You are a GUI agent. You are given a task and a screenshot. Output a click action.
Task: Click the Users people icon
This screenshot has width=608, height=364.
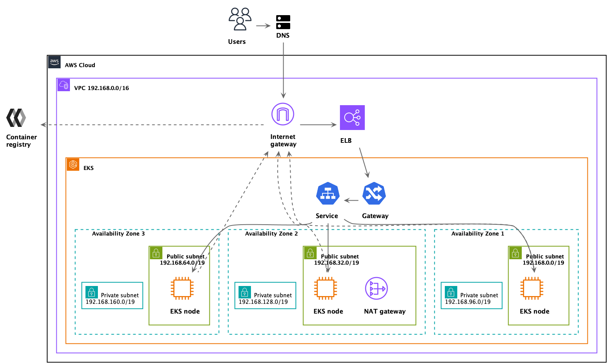[x=240, y=19]
